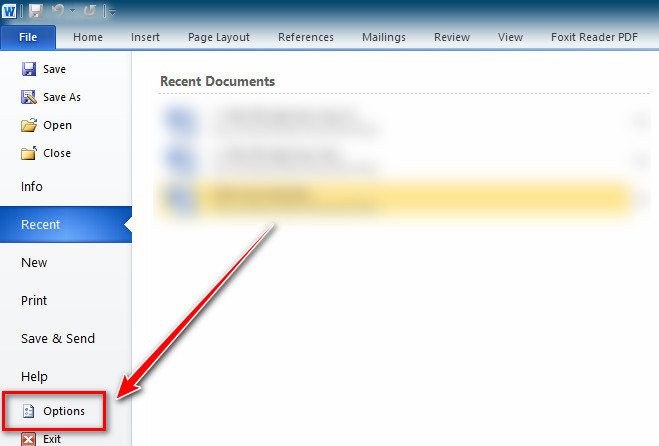The width and height of the screenshot is (659, 446).
Task: Go to the References tab
Action: [x=306, y=37]
